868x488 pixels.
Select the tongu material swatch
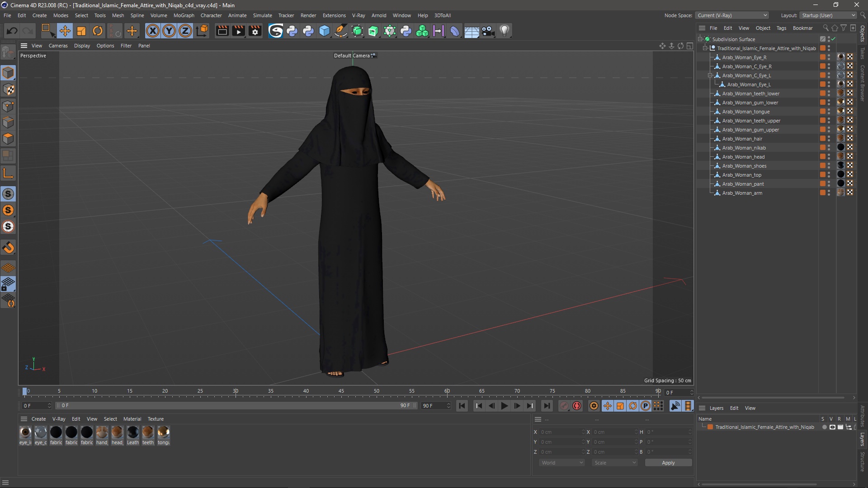pyautogui.click(x=164, y=436)
